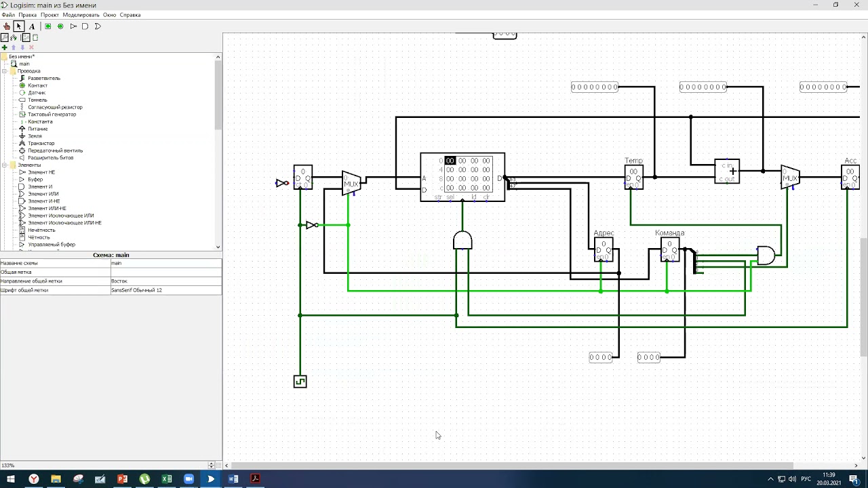Select the Text tool in toolbar
The image size is (868, 488).
click(x=31, y=26)
